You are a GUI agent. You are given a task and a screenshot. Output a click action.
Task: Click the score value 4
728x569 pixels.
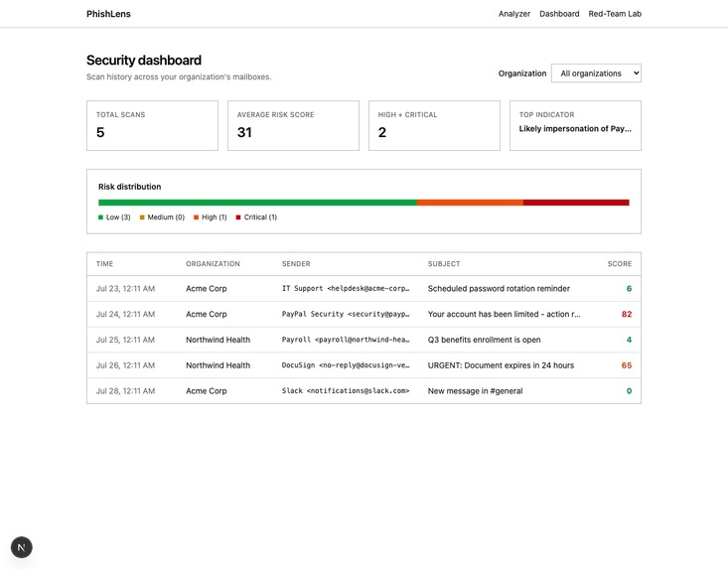tap(629, 340)
